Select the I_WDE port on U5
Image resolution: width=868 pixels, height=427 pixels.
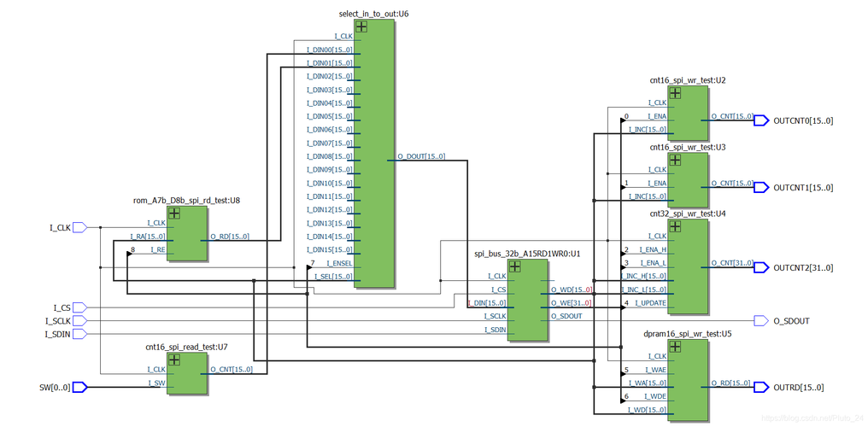click(x=656, y=396)
